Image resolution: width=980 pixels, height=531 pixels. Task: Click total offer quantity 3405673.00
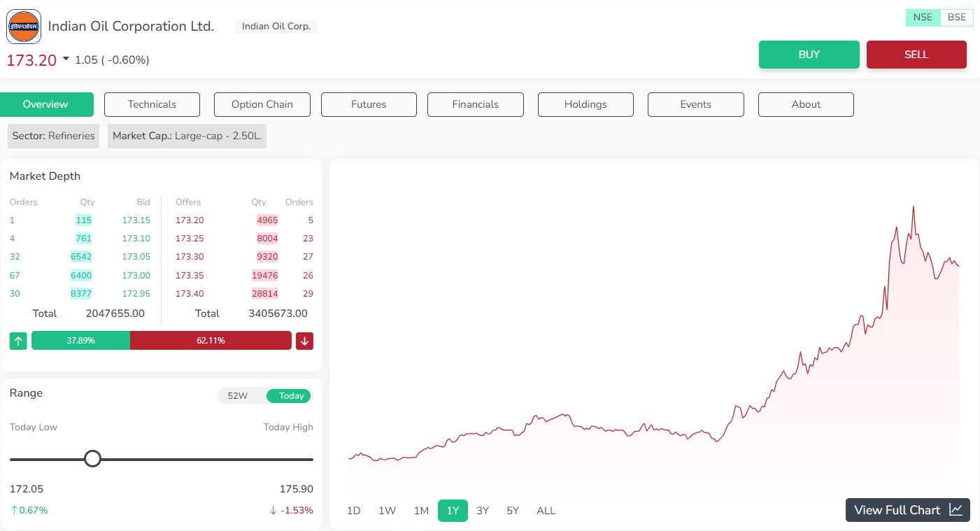point(278,313)
